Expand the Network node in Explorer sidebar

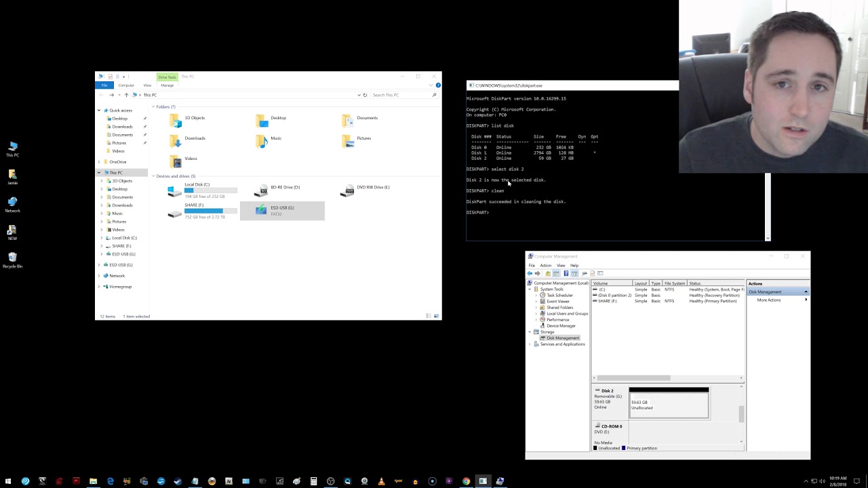point(99,276)
